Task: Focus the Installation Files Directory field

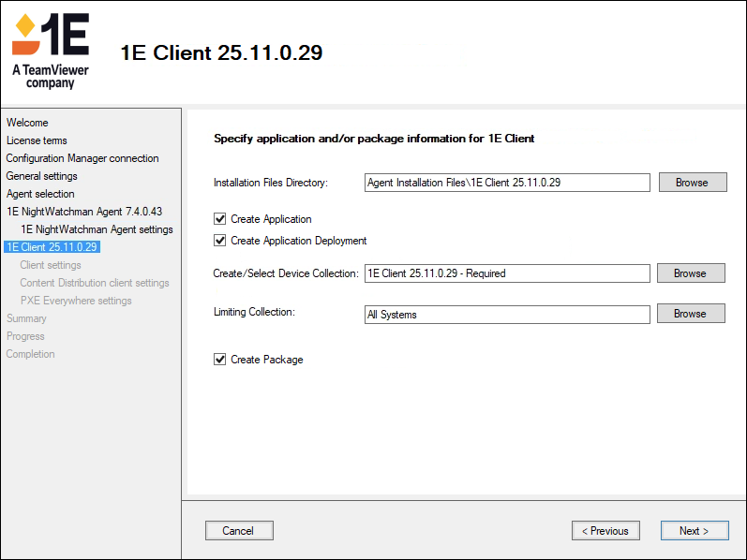Action: (506, 183)
